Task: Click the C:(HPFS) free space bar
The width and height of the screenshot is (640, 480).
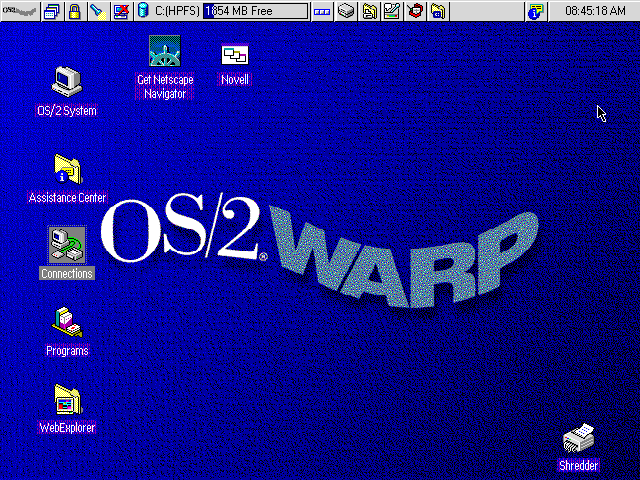Action: [x=256, y=11]
